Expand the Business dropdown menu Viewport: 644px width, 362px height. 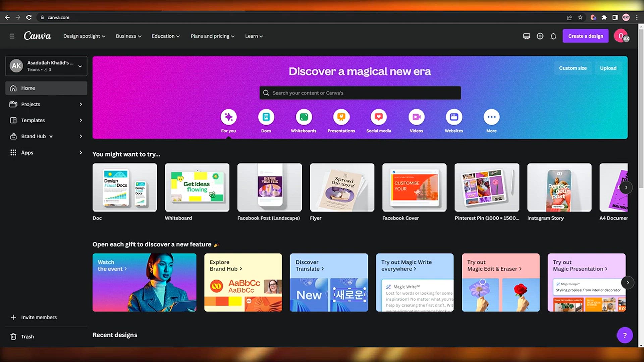pos(128,36)
